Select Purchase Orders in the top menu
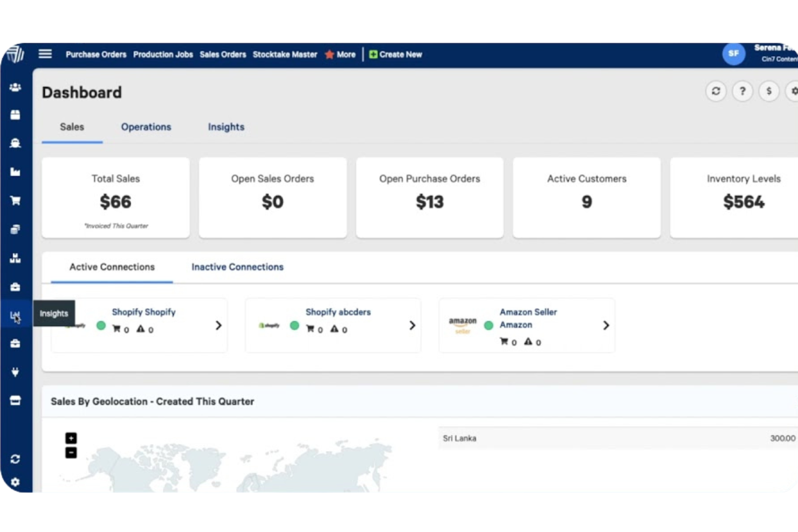Image resolution: width=798 pixels, height=532 pixels. pyautogui.click(x=96, y=54)
